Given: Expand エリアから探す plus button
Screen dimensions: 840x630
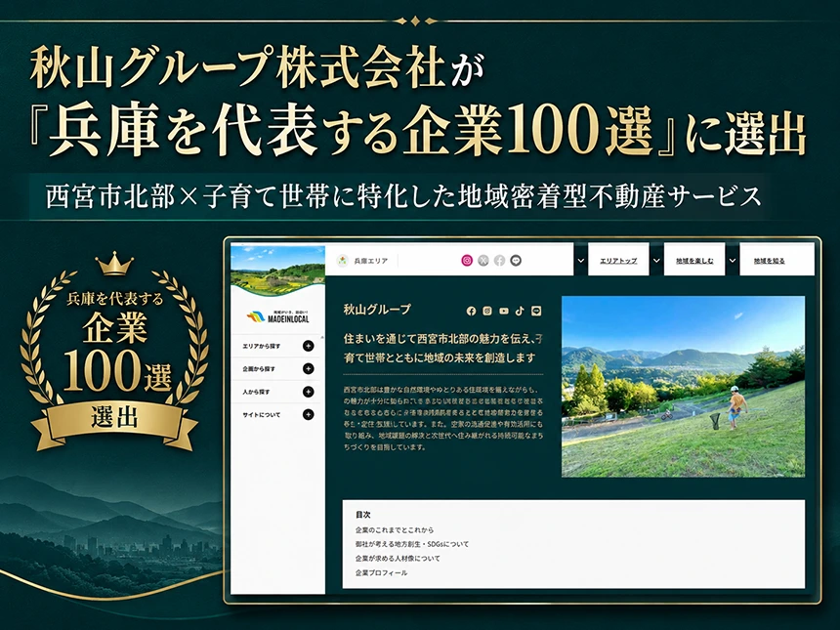Looking at the screenshot, I should point(308,346).
